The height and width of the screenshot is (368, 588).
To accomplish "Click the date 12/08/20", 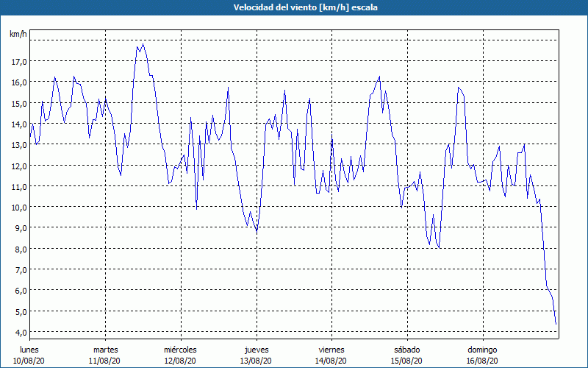I will point(180,361).
